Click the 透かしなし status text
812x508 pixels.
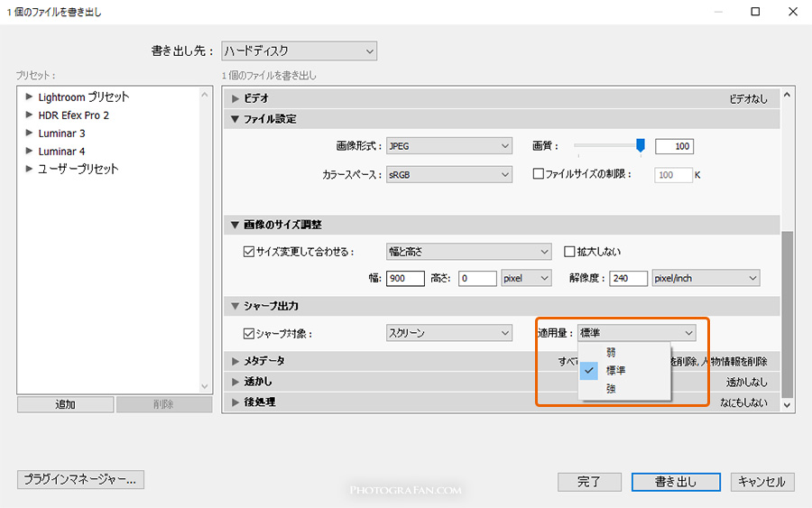click(746, 383)
